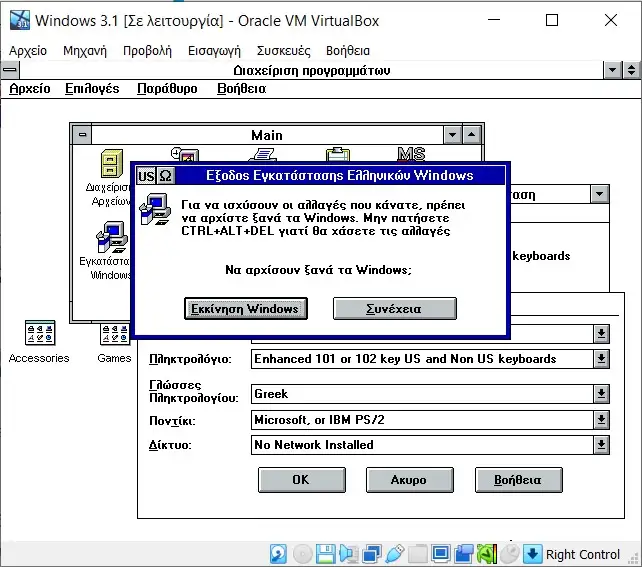Expand the Ποντίκι dropdown arrow
The height and width of the screenshot is (567, 642).
click(601, 420)
